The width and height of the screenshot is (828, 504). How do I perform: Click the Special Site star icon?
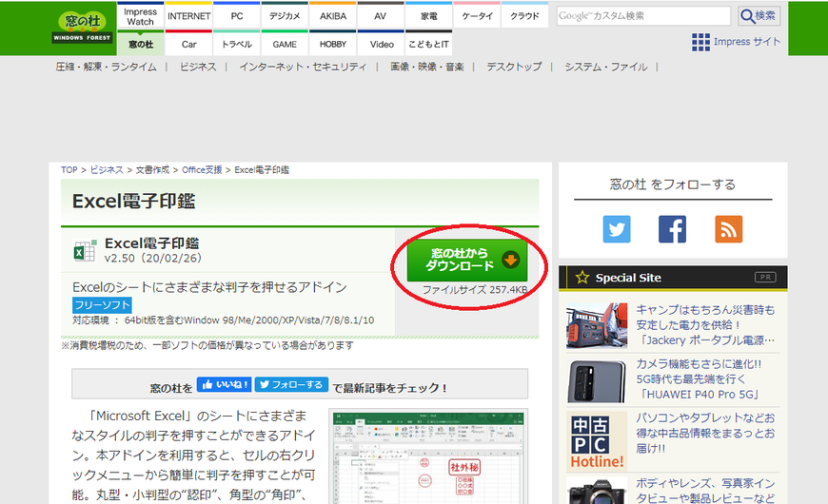tap(582, 278)
